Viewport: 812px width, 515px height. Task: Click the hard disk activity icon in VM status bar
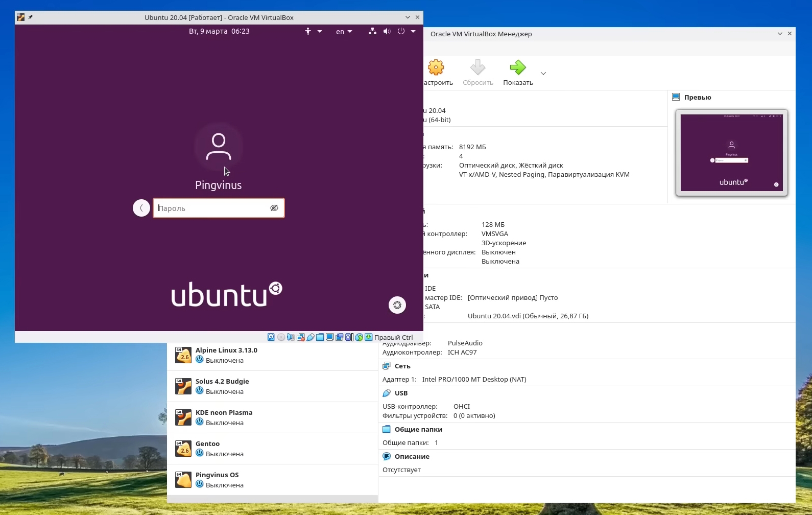(x=271, y=337)
